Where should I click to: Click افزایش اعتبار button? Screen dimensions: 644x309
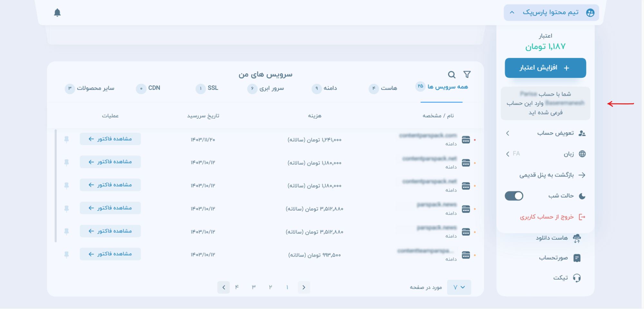545,68
